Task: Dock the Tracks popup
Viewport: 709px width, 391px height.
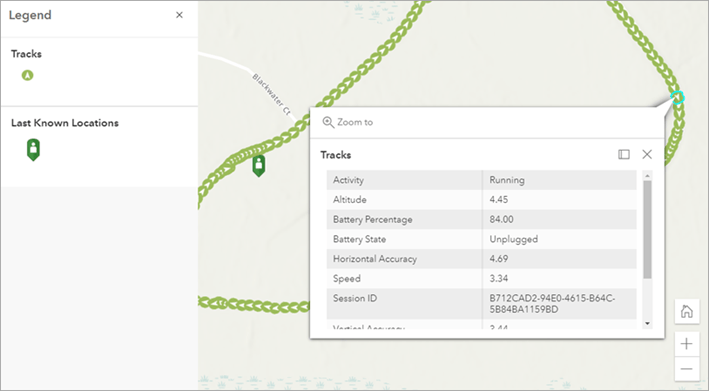Action: click(624, 155)
